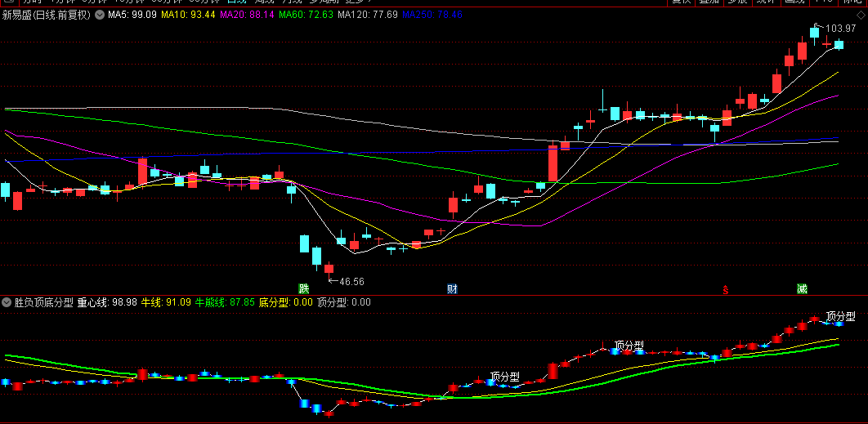This screenshot has width=868, height=424.
Task: Click the green 减 event marker
Action: pyautogui.click(x=802, y=288)
